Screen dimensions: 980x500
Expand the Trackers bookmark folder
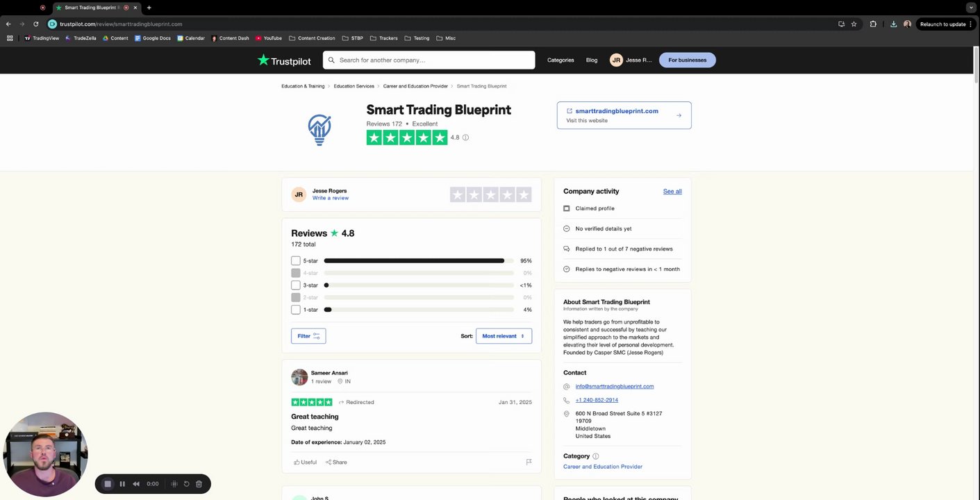[x=384, y=38]
